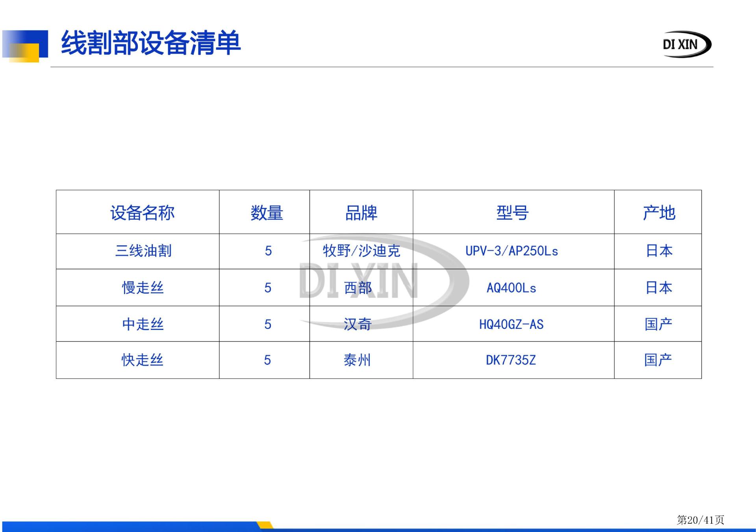
Task: Click the 快走丝 cell
Action: tap(142, 360)
